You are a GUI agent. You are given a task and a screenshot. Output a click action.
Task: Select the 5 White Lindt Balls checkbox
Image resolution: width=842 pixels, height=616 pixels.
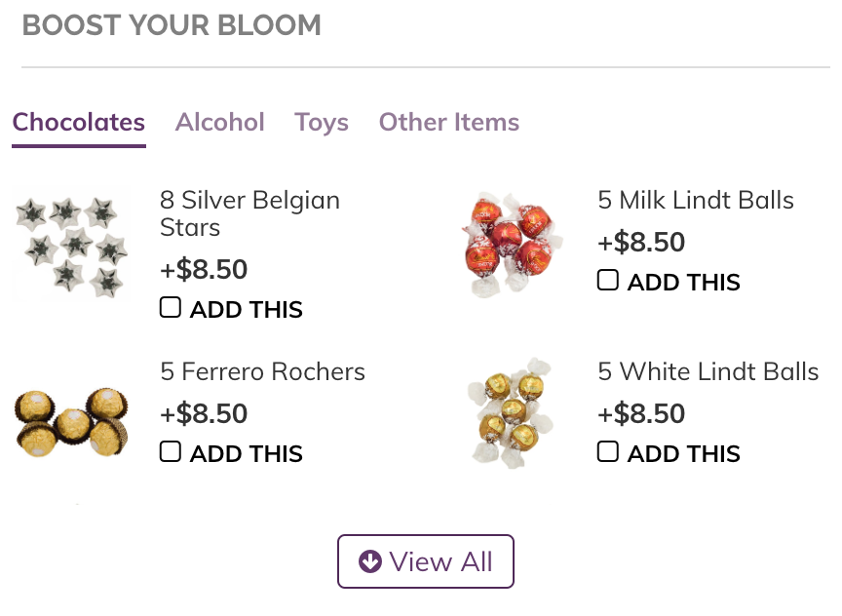[x=608, y=452]
